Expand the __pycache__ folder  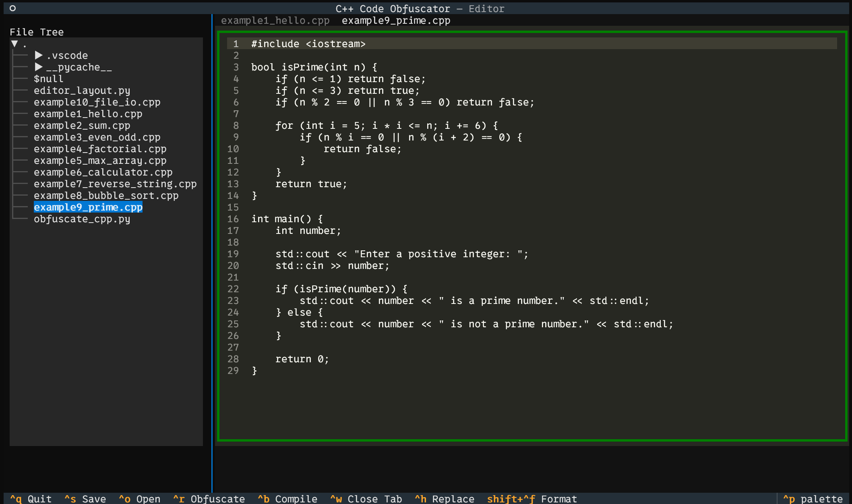39,67
